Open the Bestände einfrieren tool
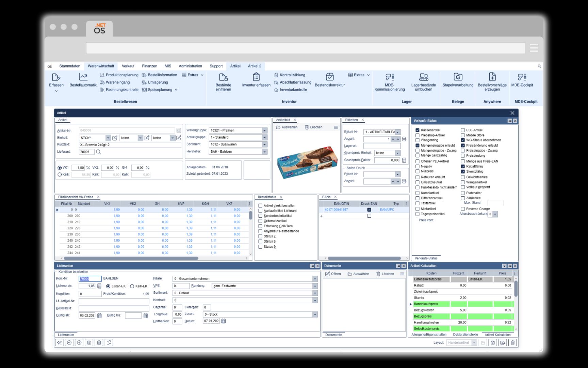Viewport: 588px width, 368px height. (x=223, y=82)
